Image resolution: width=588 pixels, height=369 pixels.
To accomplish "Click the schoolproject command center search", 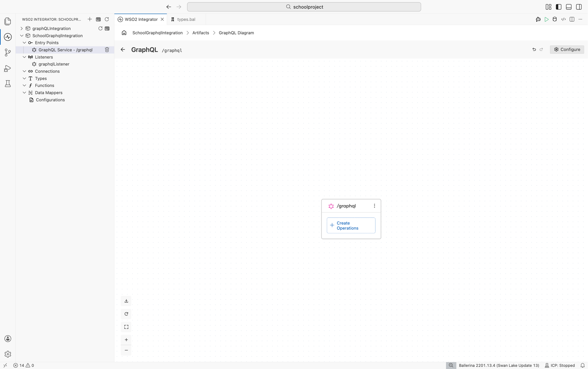I will point(304,7).
